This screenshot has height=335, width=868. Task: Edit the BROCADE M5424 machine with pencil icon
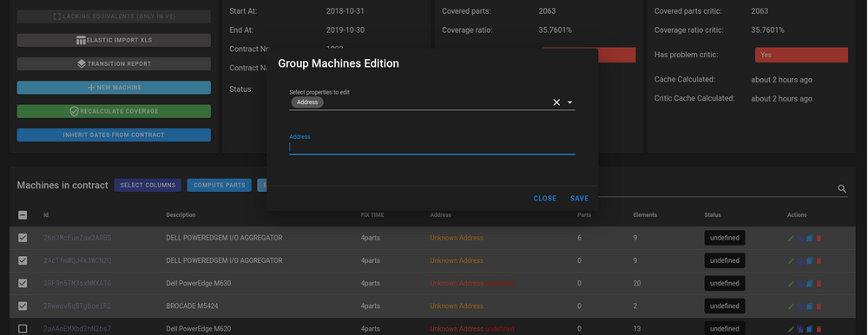click(x=791, y=306)
